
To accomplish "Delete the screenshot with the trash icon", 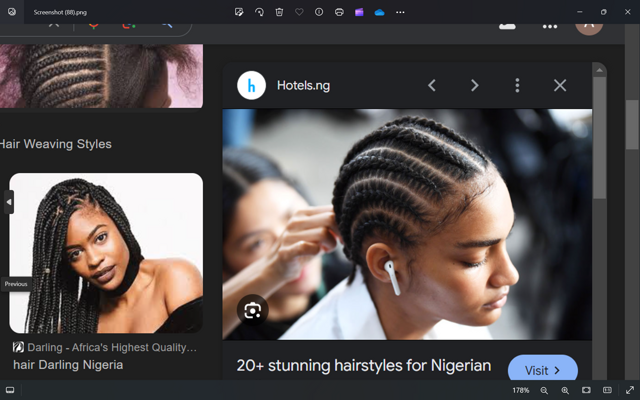I will (279, 12).
